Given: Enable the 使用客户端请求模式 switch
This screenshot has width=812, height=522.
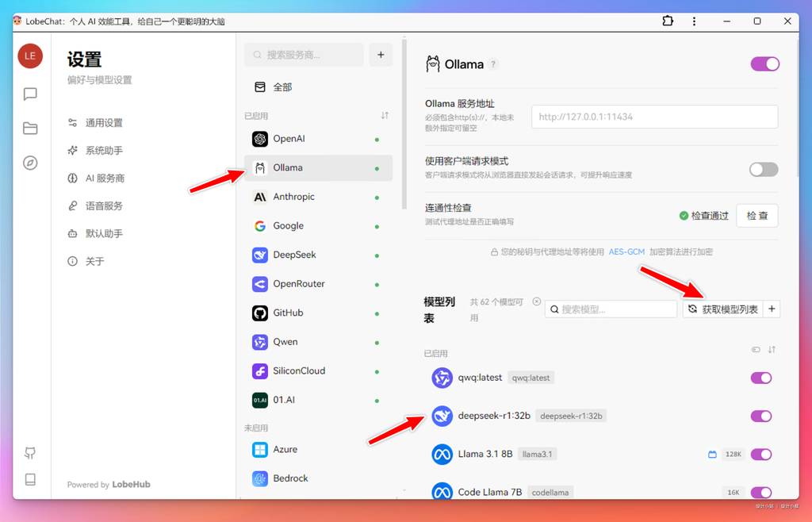Looking at the screenshot, I should pyautogui.click(x=764, y=169).
